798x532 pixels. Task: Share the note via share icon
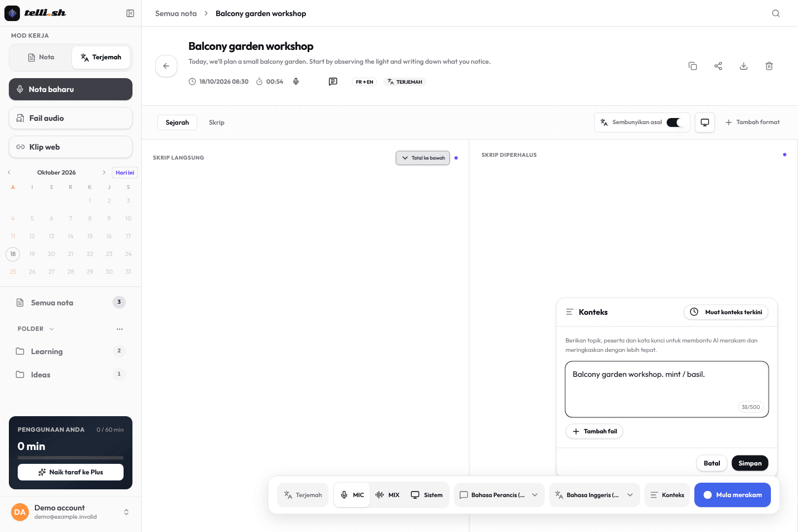point(718,66)
